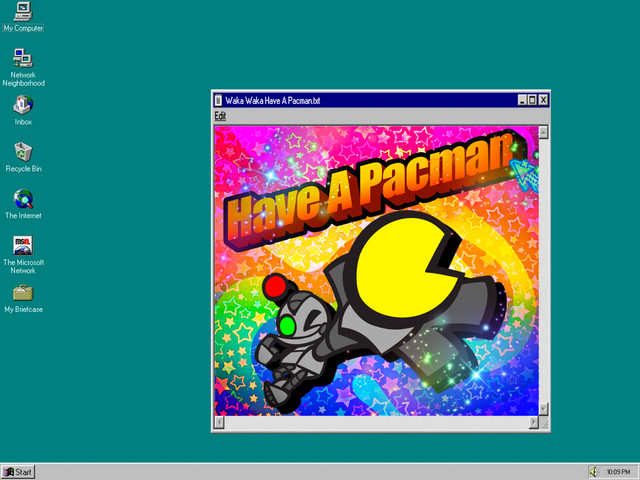Click the window's bottom-right resize grip

click(544, 424)
